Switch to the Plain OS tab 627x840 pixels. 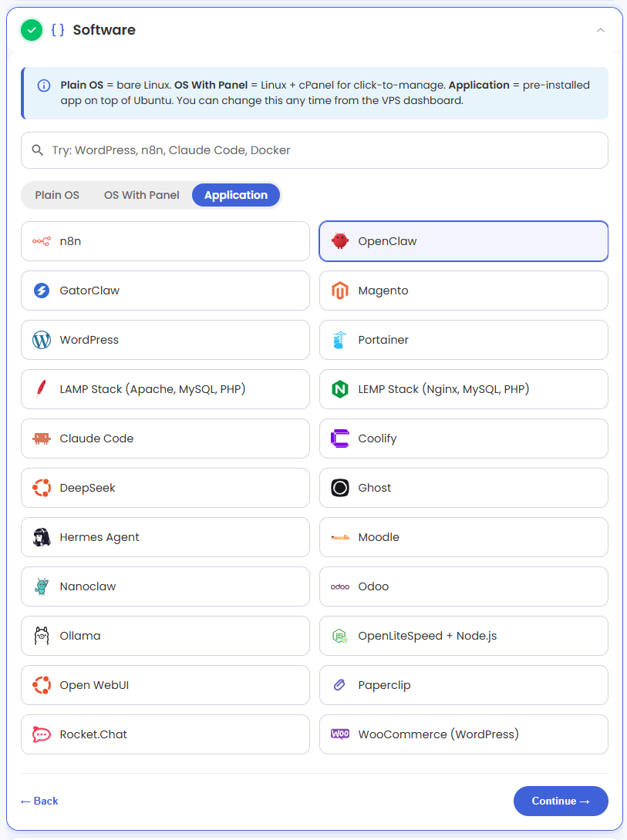pos(57,195)
